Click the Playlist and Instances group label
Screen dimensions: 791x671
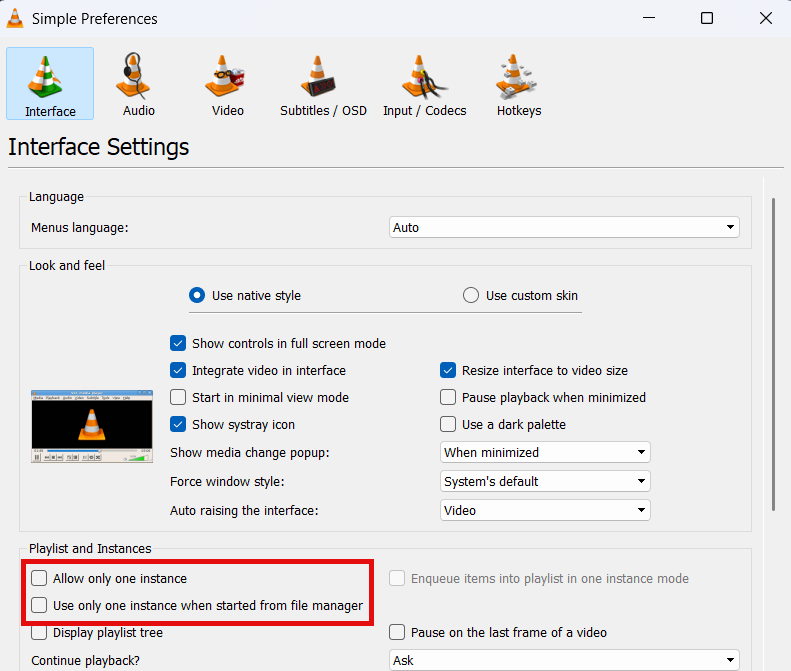click(x=90, y=548)
